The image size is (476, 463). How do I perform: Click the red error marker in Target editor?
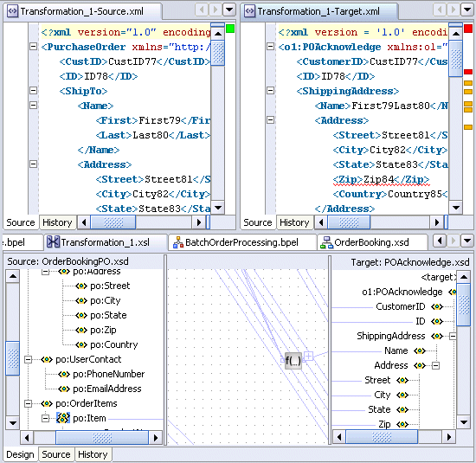(468, 72)
